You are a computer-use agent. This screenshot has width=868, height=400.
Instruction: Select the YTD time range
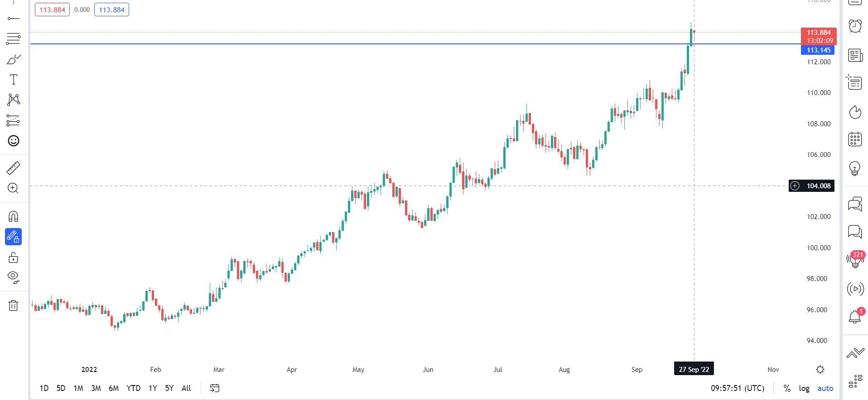(133, 388)
